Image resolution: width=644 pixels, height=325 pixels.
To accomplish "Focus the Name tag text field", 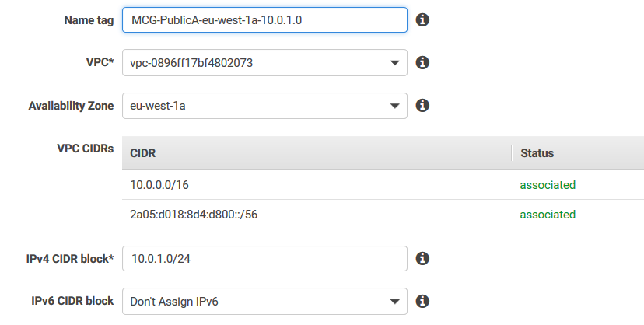I will pos(264,20).
